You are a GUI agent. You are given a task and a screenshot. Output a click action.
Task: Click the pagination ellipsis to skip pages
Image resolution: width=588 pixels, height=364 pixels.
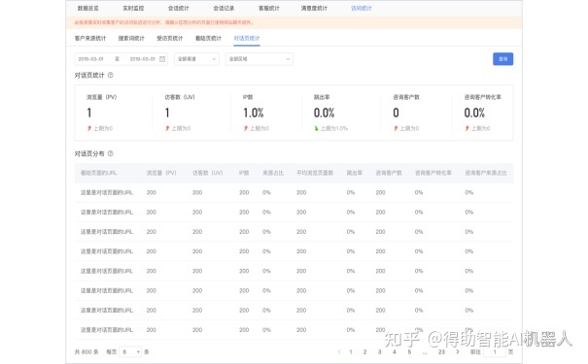[425, 352]
